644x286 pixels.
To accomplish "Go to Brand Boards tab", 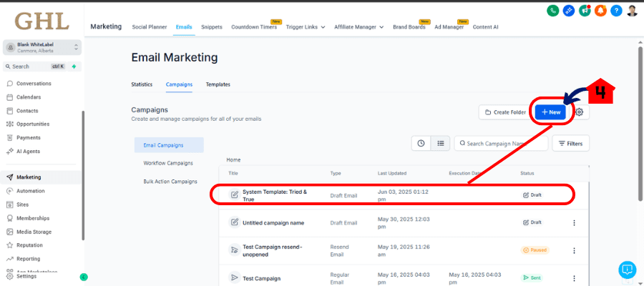I will click(409, 27).
